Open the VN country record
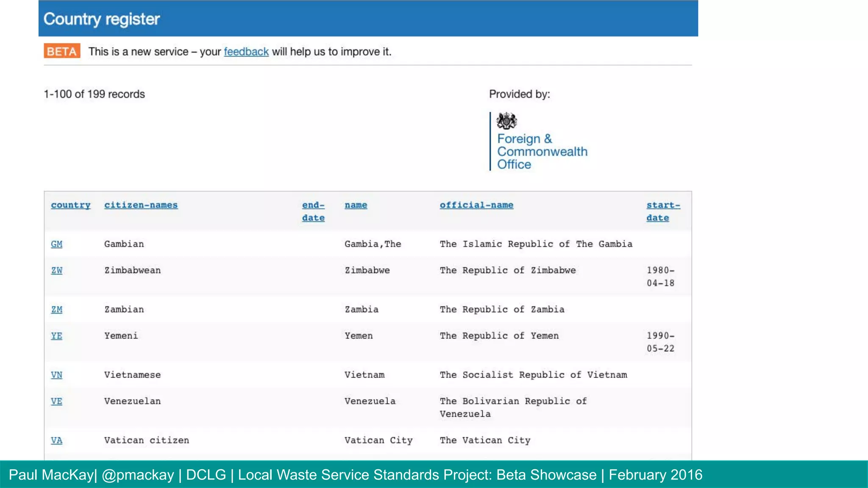This screenshot has height=488, width=868. (57, 375)
